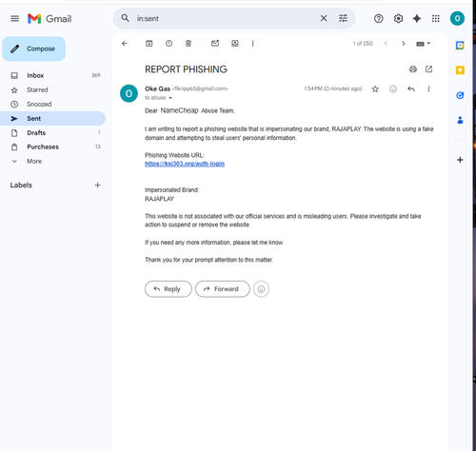Viewport: 476px width, 451px height.
Task: Get add-ons with plus icon
Action: [x=460, y=160]
